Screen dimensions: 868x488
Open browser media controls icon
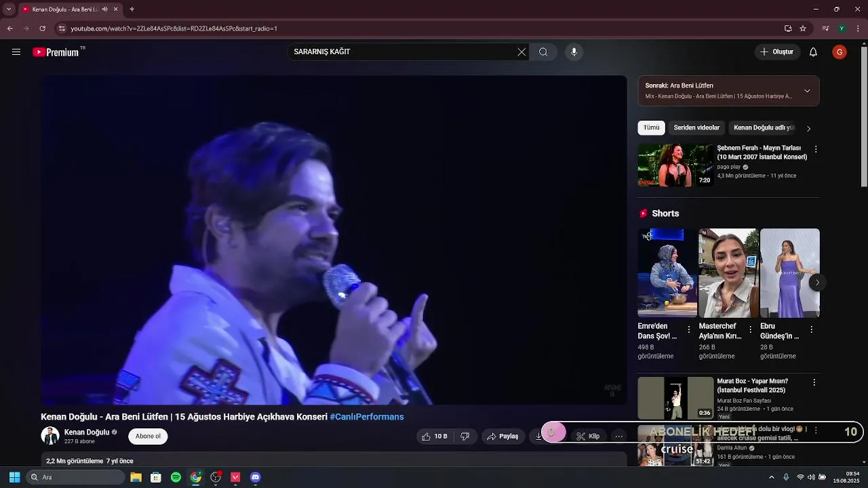(x=825, y=28)
